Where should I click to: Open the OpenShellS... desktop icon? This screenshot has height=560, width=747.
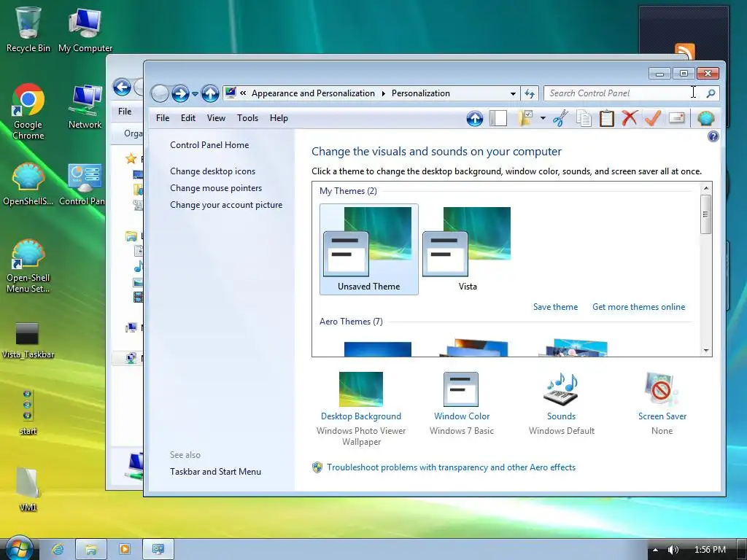tap(28, 183)
